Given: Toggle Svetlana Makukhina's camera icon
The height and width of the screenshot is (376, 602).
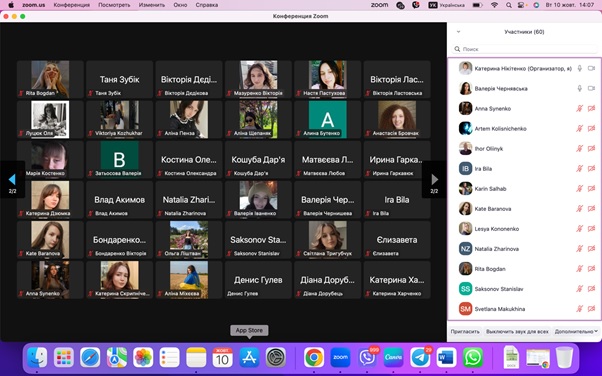Looking at the screenshot, I should point(591,309).
